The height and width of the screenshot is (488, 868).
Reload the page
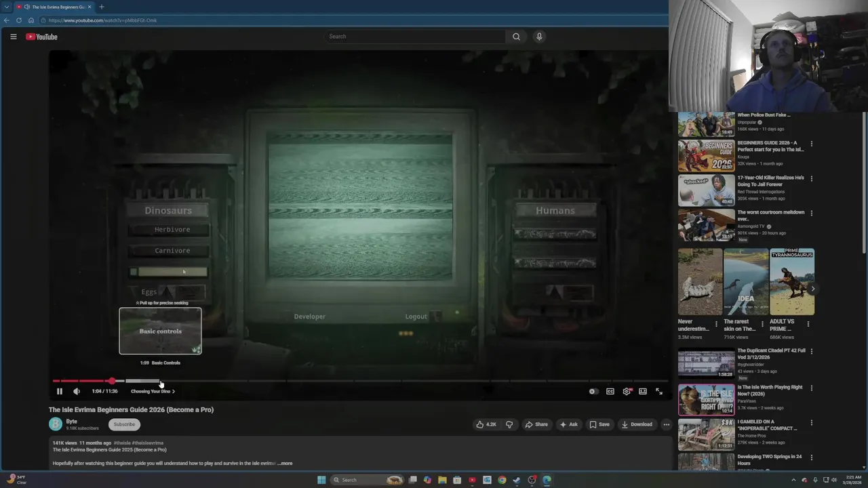tap(19, 20)
